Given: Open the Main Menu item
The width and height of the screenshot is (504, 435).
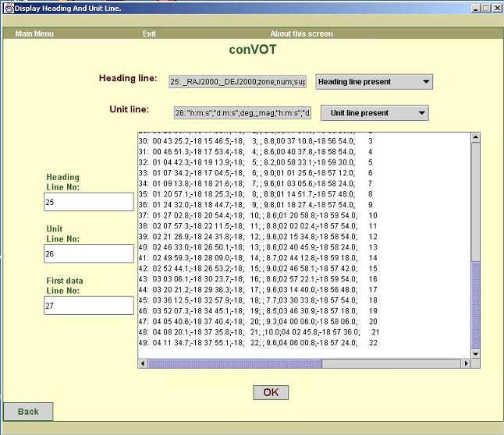Looking at the screenshot, I should (x=34, y=34).
